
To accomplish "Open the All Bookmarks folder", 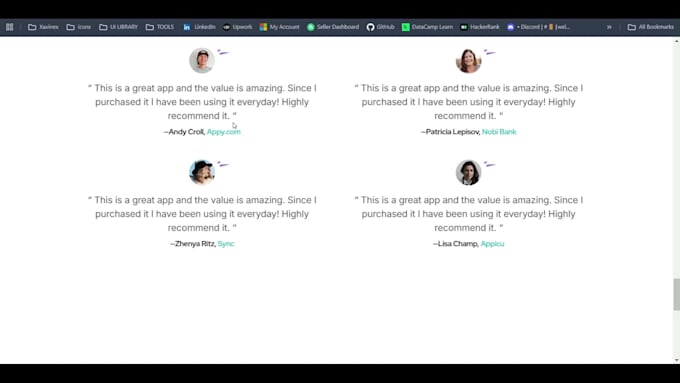I will pyautogui.click(x=651, y=27).
